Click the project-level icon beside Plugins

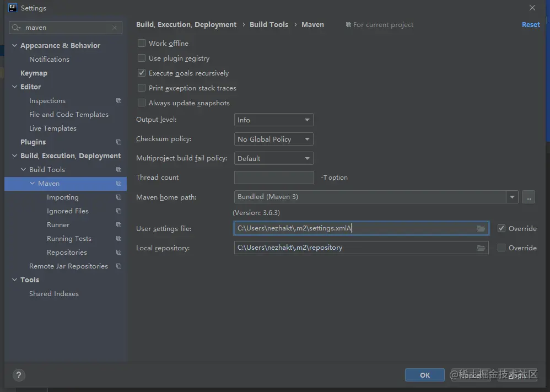tap(118, 142)
